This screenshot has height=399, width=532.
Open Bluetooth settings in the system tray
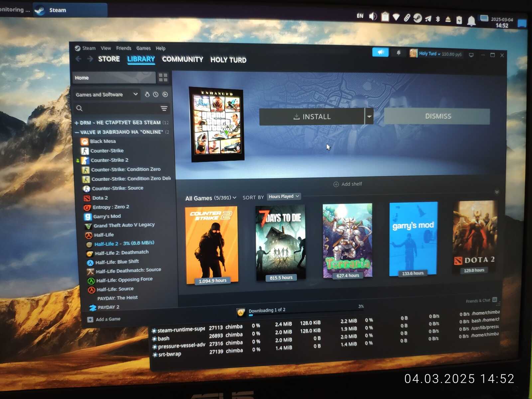[x=438, y=19]
